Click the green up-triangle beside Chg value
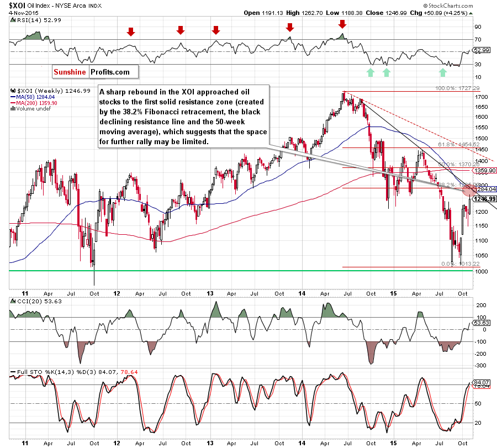 coord(470,13)
